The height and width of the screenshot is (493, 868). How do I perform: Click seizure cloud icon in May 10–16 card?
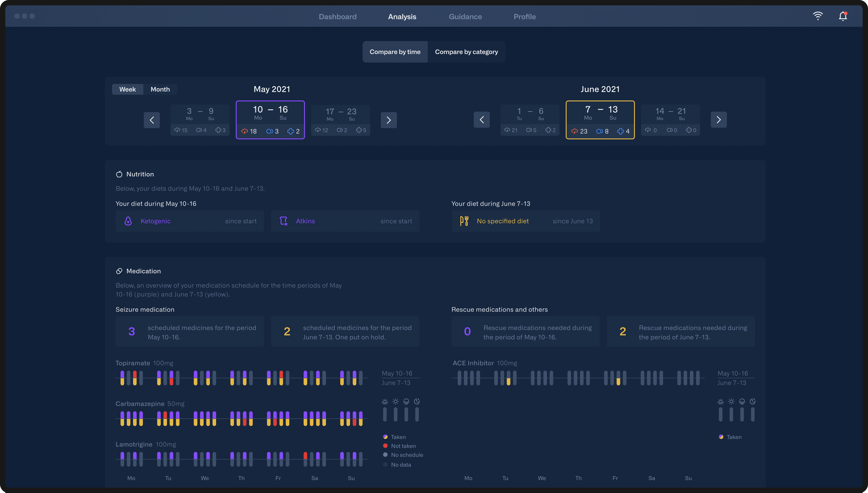244,131
